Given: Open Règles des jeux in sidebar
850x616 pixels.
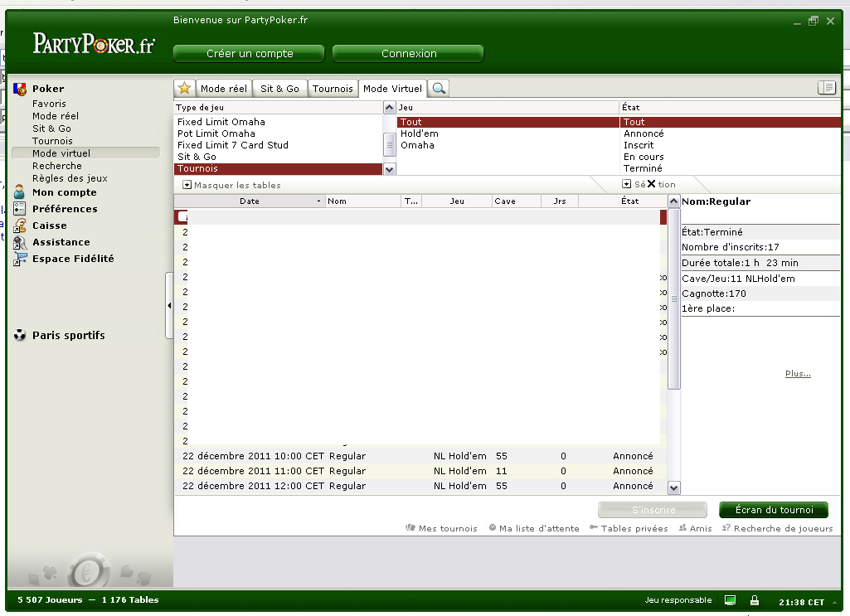Looking at the screenshot, I should 70,178.
